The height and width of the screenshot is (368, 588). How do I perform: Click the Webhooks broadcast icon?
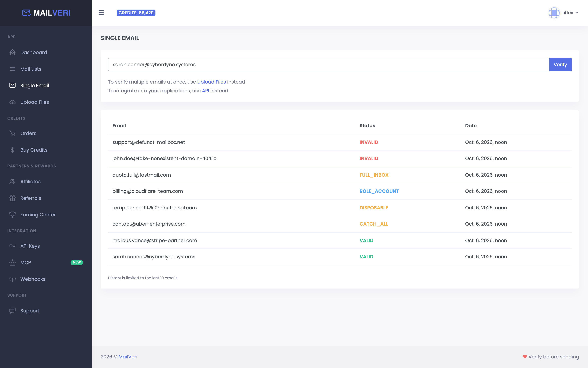pyautogui.click(x=12, y=279)
